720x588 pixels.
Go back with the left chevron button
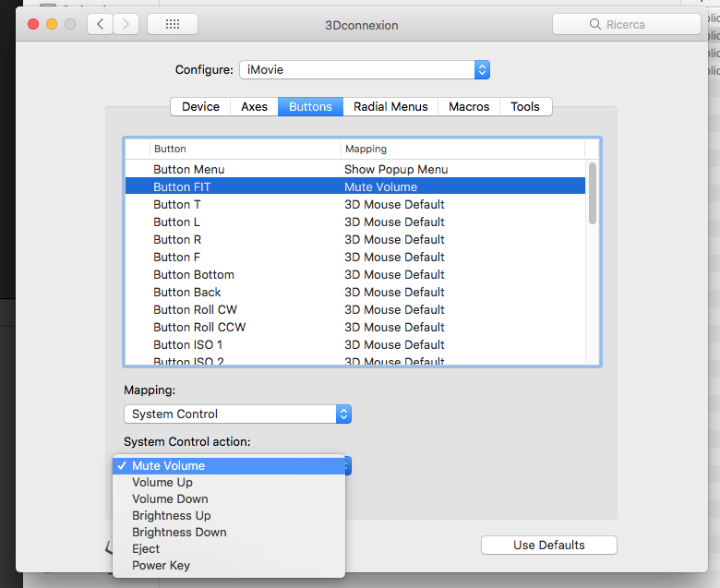(x=100, y=24)
